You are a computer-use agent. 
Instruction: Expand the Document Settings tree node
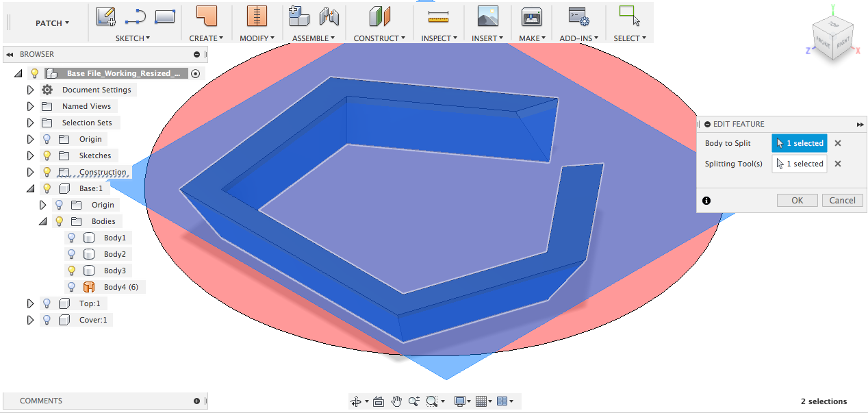[30, 90]
